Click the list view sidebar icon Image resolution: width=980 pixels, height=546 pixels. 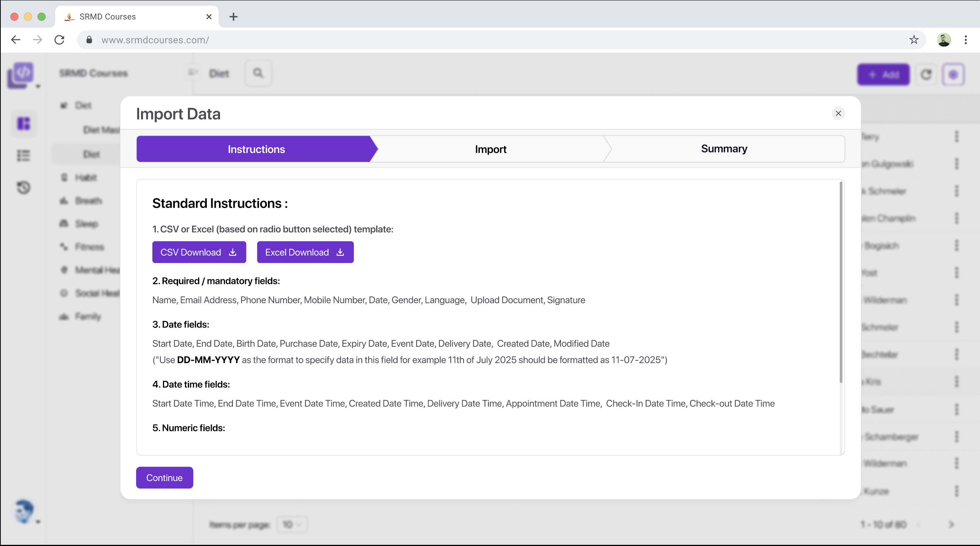(x=23, y=155)
